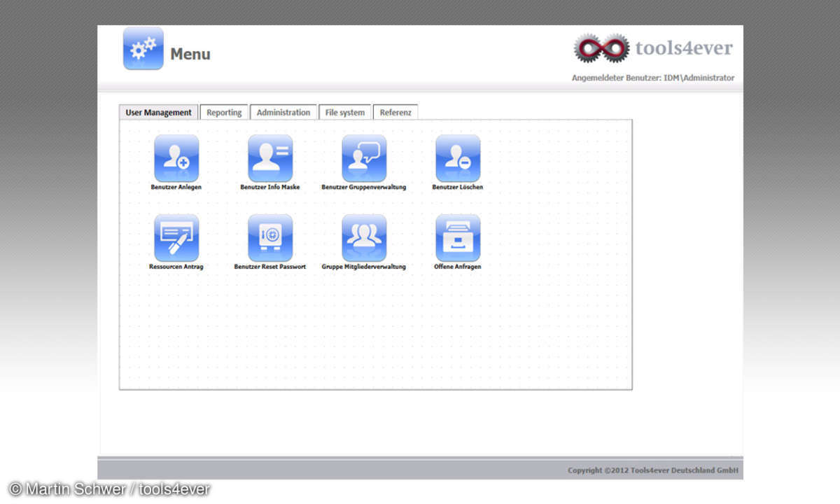Click the Benutzer Löschen label

(458, 188)
